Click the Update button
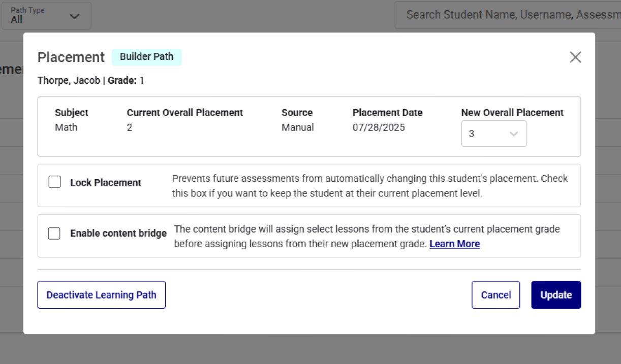This screenshot has width=621, height=364. click(556, 294)
